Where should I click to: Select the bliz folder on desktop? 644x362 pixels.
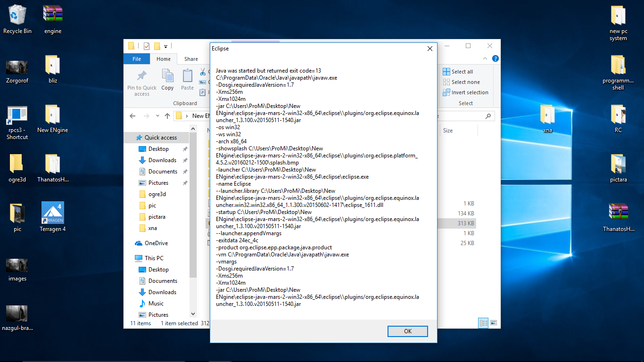[x=53, y=69]
